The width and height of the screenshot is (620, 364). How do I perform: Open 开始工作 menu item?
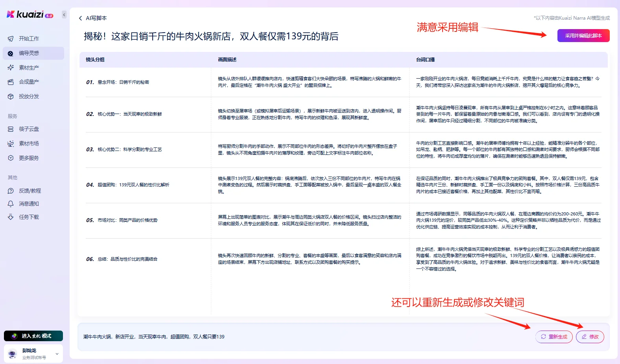pyautogui.click(x=33, y=39)
